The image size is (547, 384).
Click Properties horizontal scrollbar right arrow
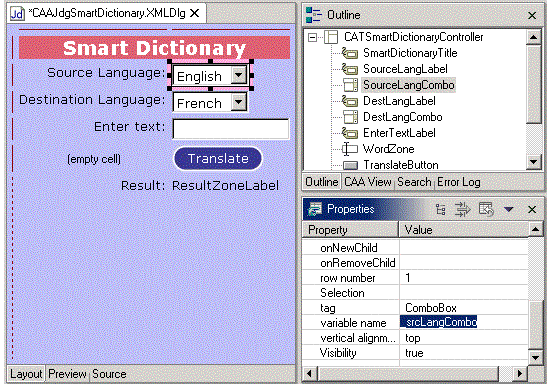pyautogui.click(x=520, y=374)
